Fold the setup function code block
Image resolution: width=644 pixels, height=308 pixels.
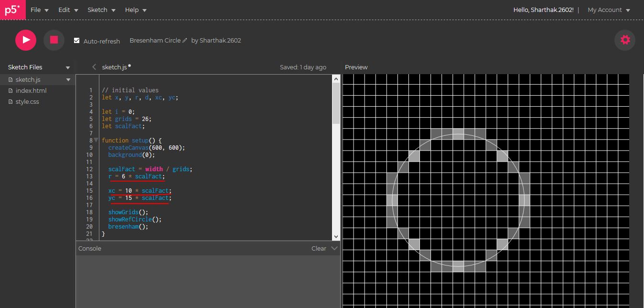pyautogui.click(x=96, y=140)
